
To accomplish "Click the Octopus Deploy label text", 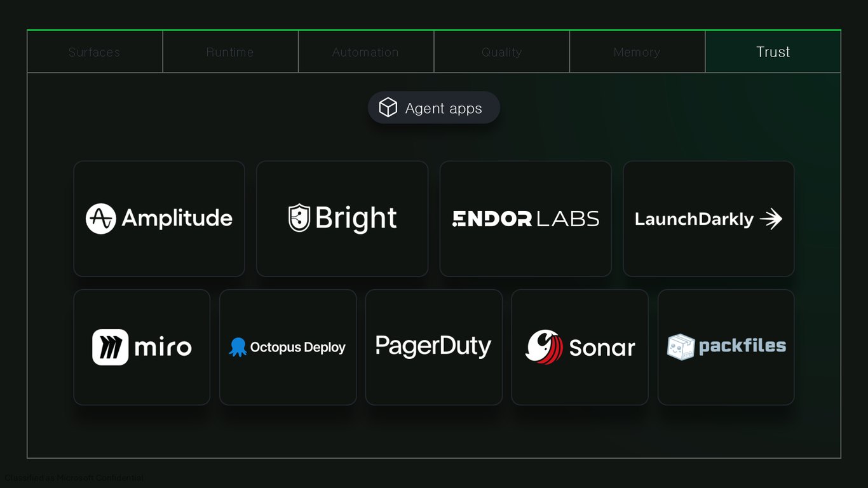I will pos(298,348).
